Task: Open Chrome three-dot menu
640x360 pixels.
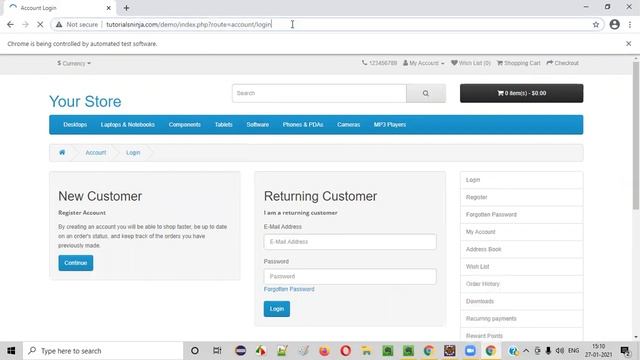Action: coord(630,24)
